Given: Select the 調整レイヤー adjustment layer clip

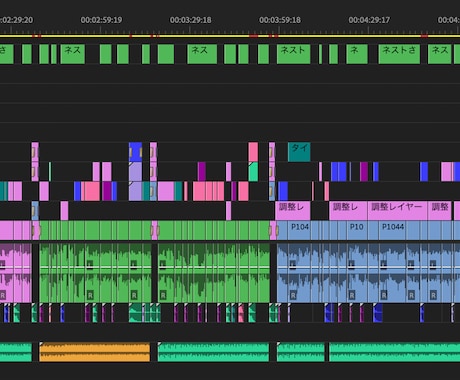Looking at the screenshot, I should (x=397, y=211).
